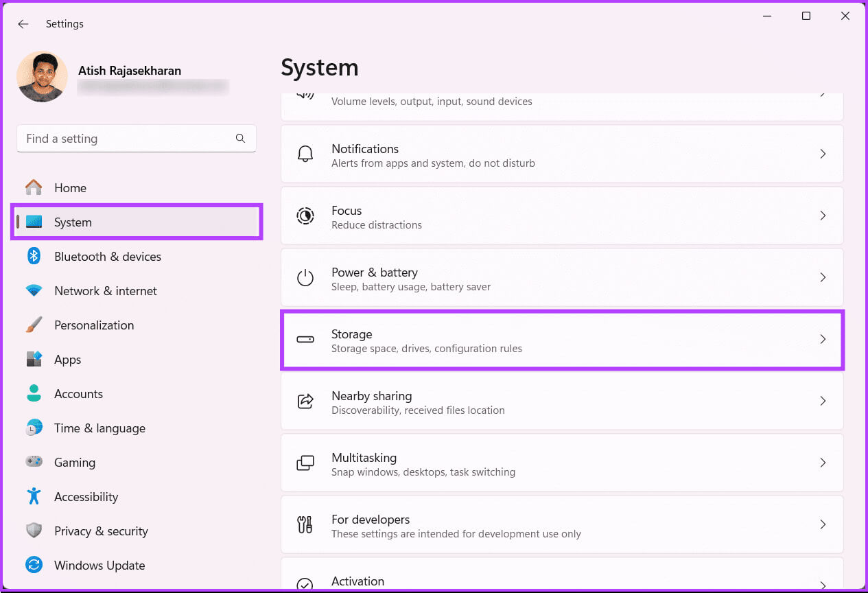Click the back arrow in Settings
Screen dimensions: 868x593
coord(23,24)
